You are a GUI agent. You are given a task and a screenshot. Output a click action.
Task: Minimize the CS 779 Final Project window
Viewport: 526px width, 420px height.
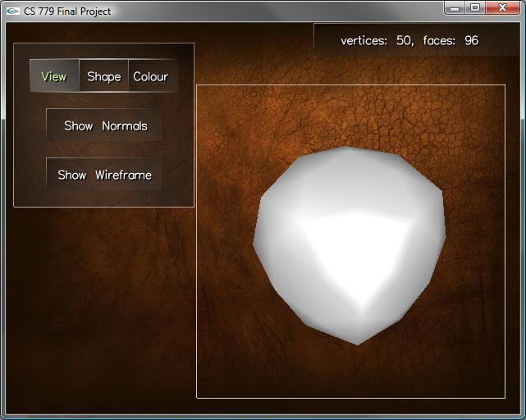point(455,8)
